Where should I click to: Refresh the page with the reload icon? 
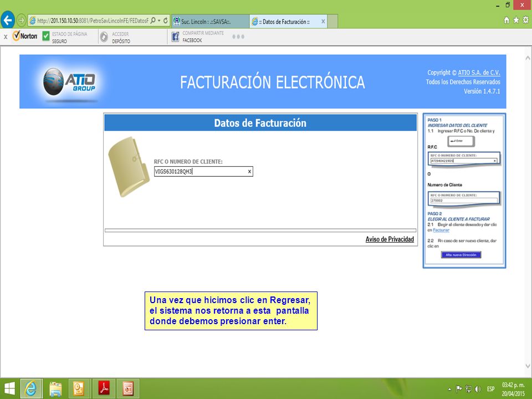click(x=166, y=21)
